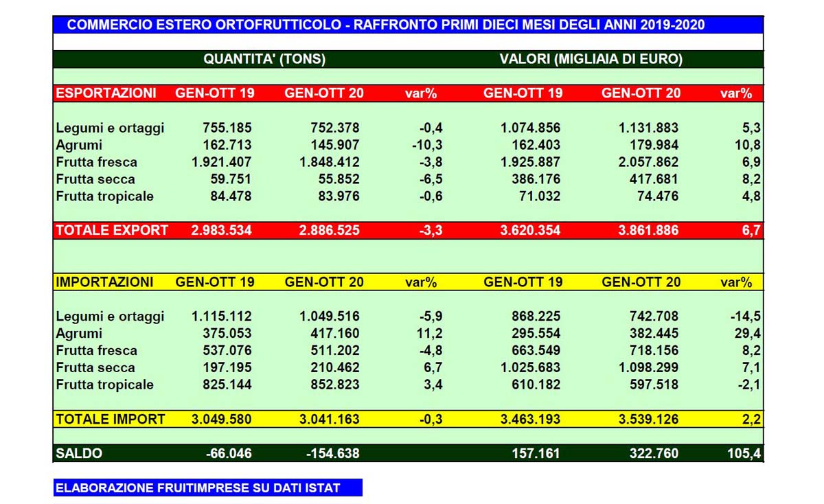Select export Legumi e ortaggi value 1.074.856
824x504 pixels.
[x=522, y=128]
